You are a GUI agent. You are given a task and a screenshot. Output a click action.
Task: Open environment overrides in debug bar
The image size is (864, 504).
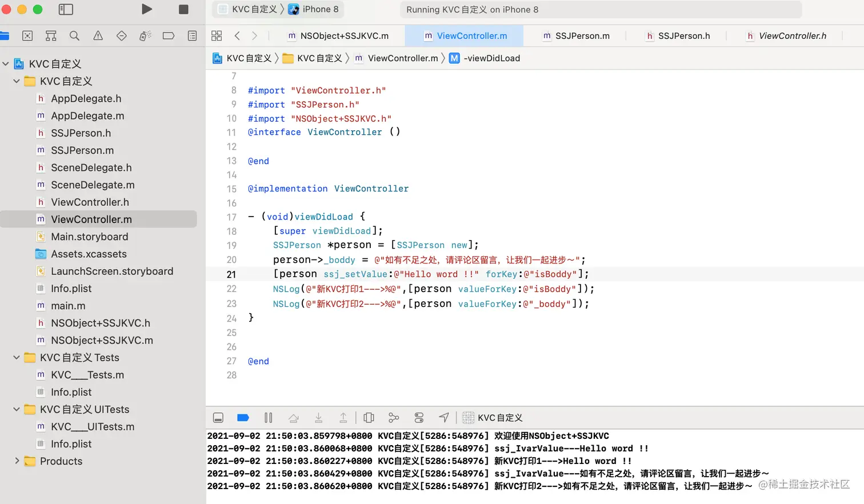click(419, 418)
